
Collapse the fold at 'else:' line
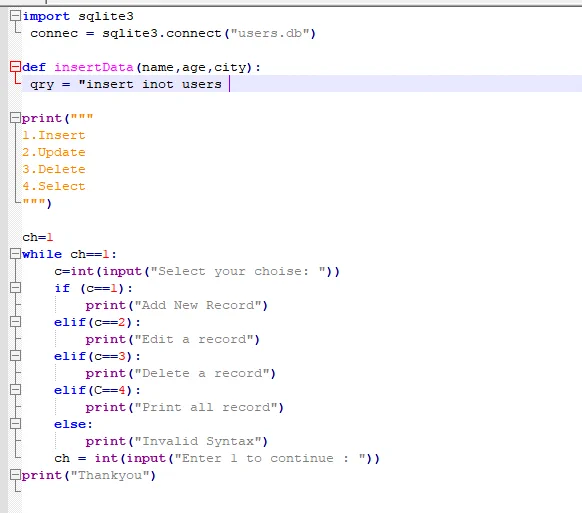point(15,424)
